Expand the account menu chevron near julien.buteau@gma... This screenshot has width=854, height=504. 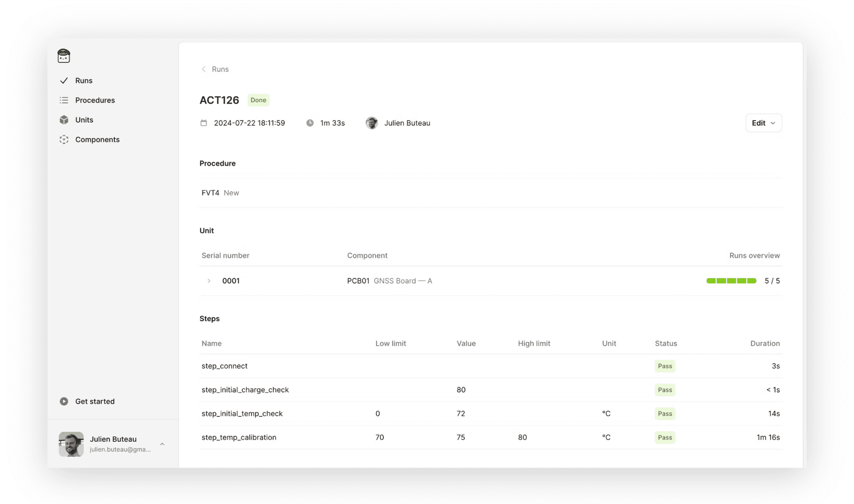click(162, 444)
